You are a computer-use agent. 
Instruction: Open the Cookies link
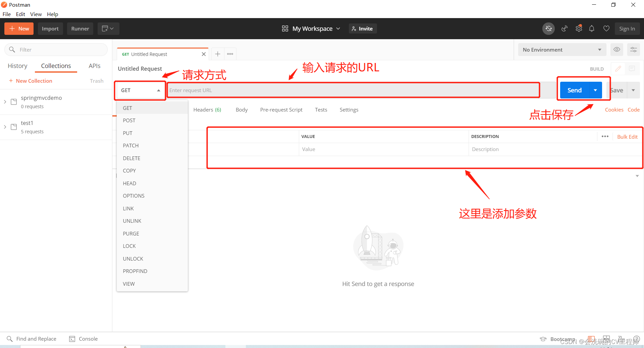pyautogui.click(x=614, y=110)
